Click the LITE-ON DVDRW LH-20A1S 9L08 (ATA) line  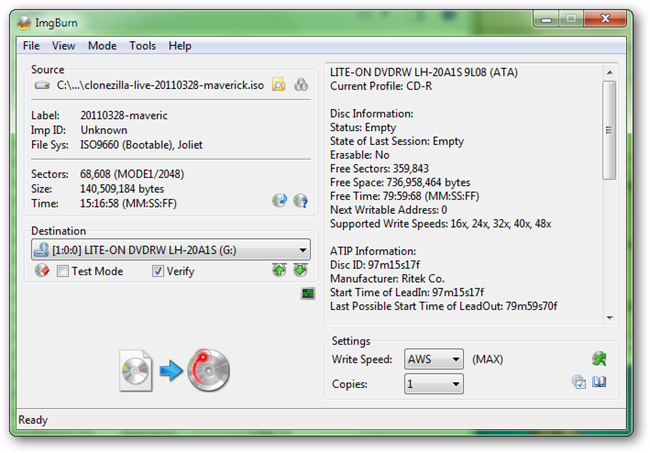pos(424,73)
